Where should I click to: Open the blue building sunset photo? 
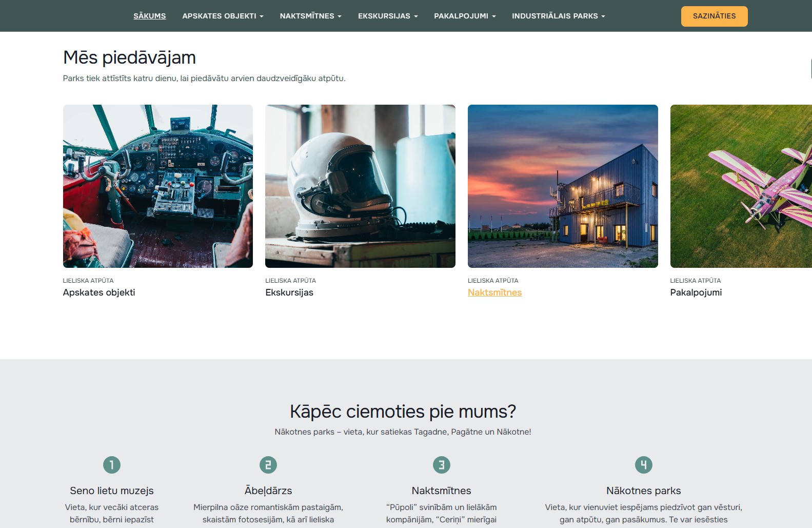click(563, 186)
